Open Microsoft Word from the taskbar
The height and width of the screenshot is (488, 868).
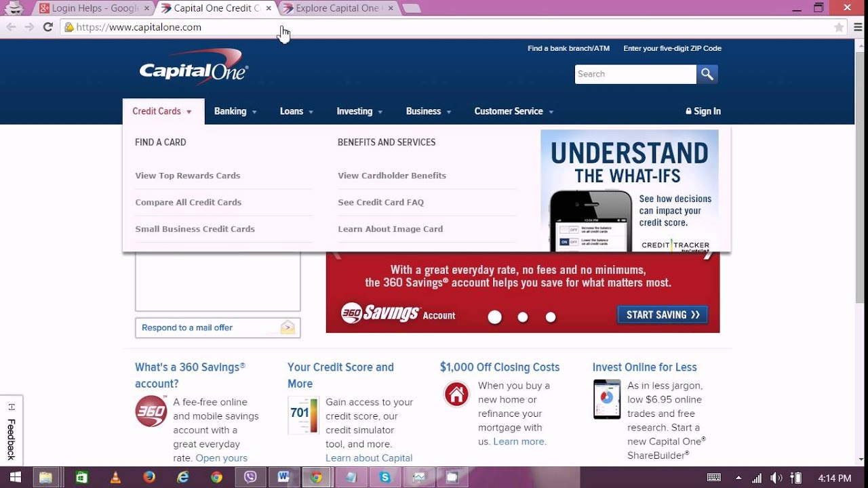pos(283,477)
